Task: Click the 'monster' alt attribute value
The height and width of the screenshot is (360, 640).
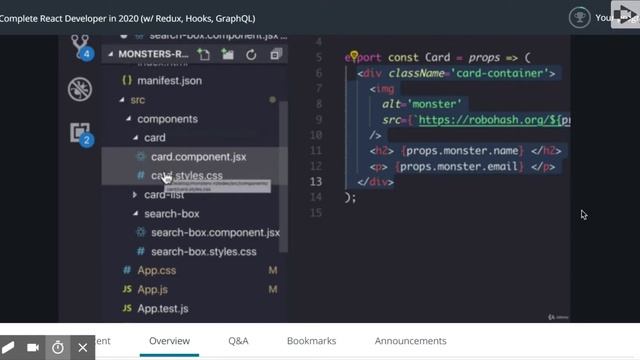Action: (x=435, y=104)
